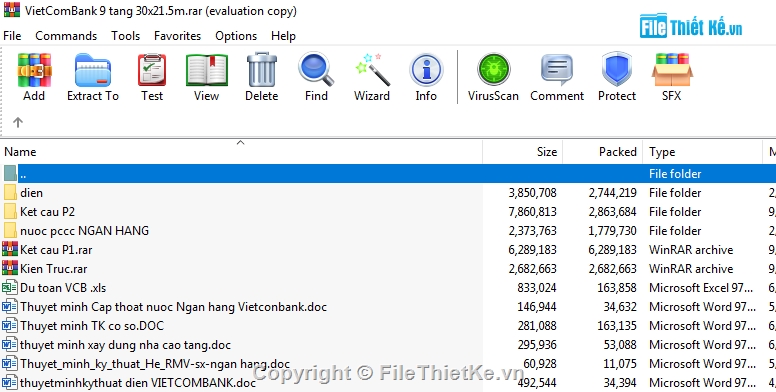
Task: Sort by the Type column header
Action: 703,151
